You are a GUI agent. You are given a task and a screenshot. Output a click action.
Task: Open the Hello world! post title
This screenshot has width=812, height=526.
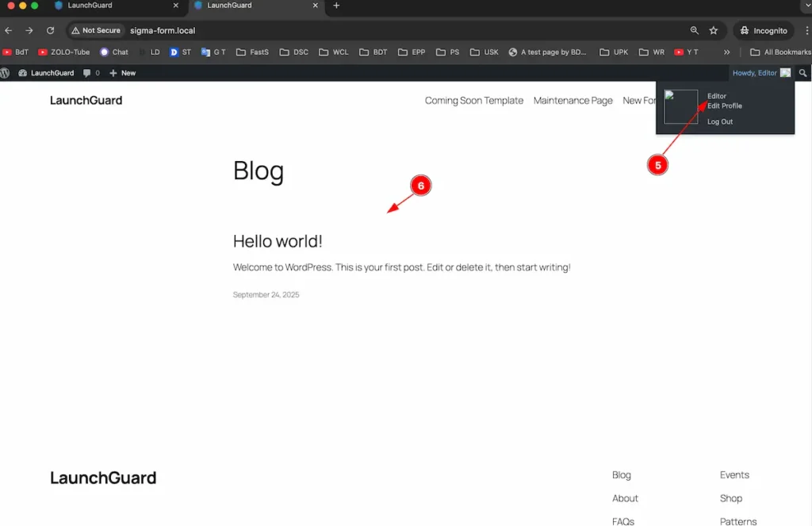[278, 241]
